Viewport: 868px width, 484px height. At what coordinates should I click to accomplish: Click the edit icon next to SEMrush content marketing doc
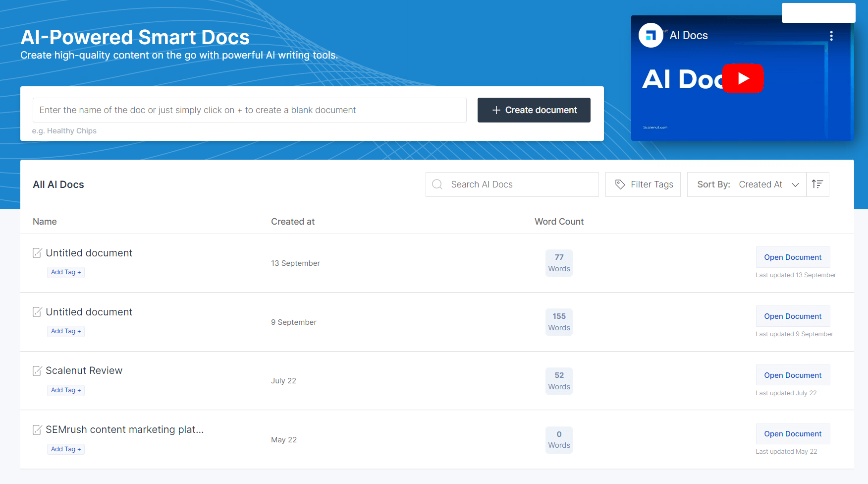tap(37, 429)
